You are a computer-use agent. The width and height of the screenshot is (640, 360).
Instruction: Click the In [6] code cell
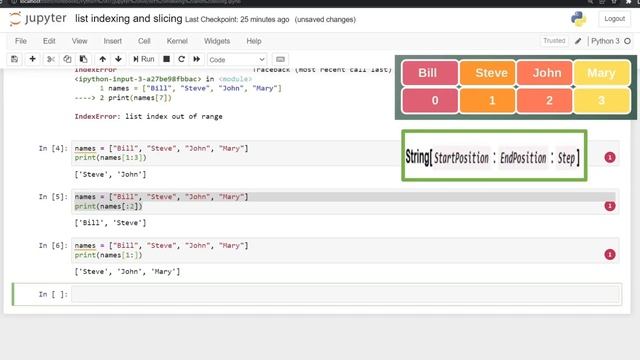tap(345, 250)
